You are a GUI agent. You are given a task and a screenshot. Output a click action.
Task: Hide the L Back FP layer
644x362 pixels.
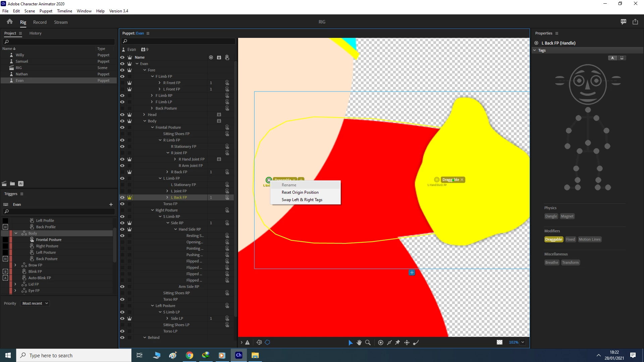pyautogui.click(x=122, y=197)
